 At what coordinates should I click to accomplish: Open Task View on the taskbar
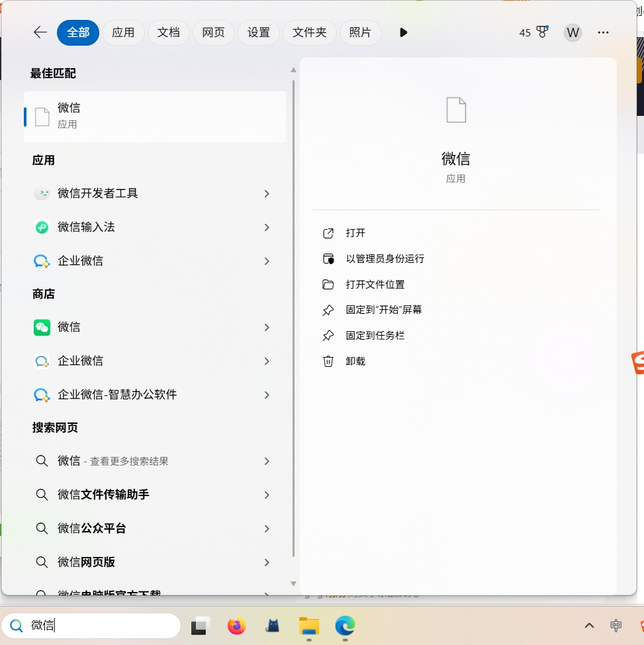201,626
